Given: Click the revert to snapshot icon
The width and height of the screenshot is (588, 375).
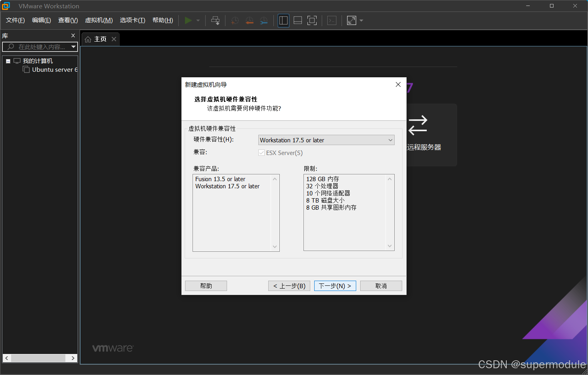Looking at the screenshot, I should [249, 21].
